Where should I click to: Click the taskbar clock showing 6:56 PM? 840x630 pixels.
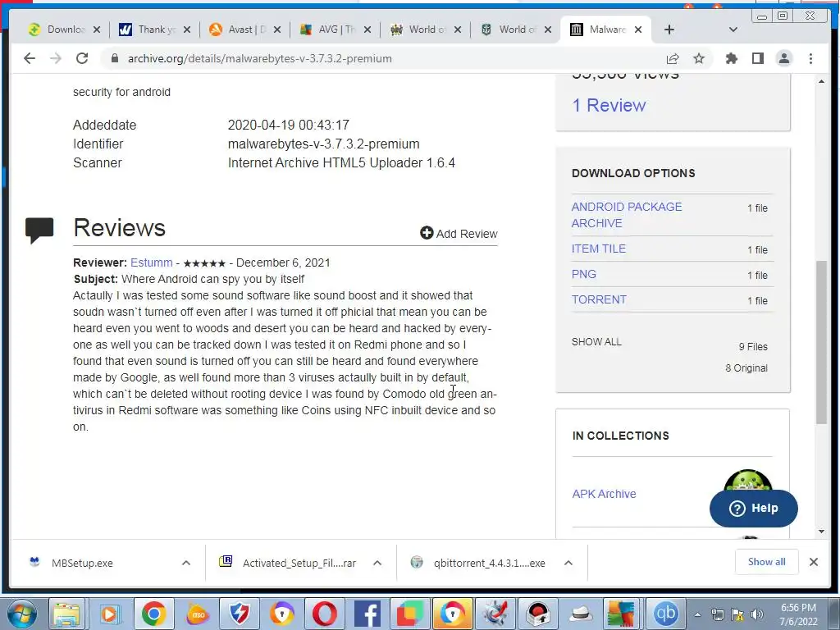pyautogui.click(x=798, y=614)
